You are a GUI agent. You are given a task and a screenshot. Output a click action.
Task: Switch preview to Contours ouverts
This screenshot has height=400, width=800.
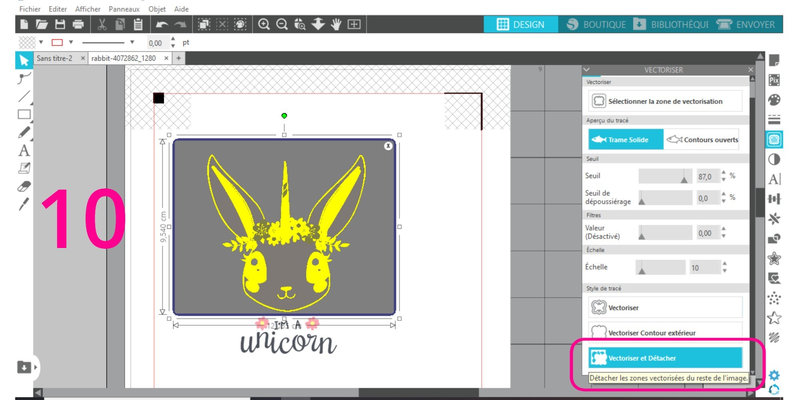tap(703, 141)
